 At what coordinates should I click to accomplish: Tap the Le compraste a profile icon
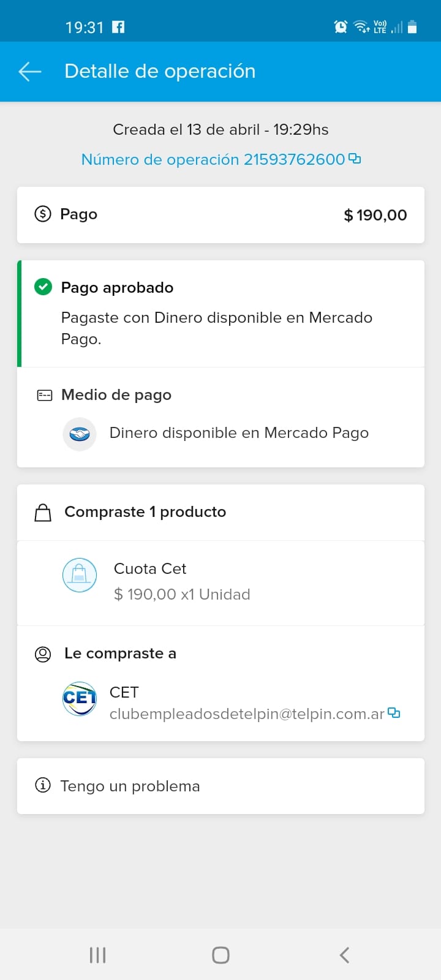[43, 654]
